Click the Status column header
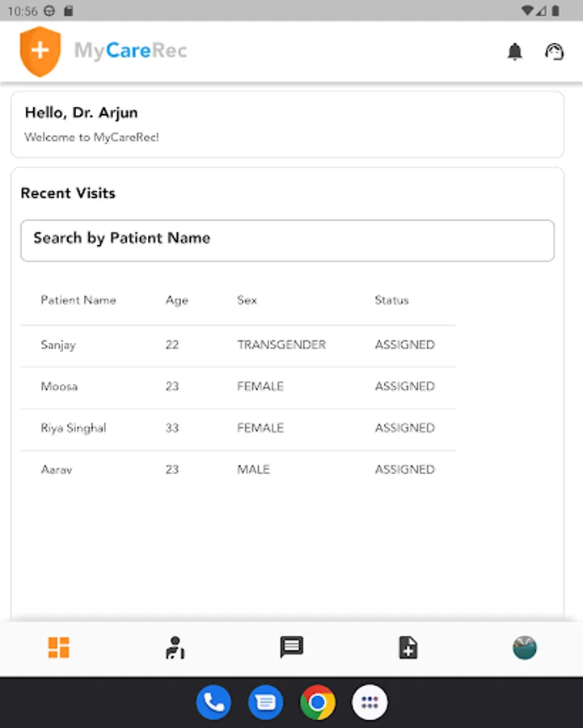 (391, 300)
